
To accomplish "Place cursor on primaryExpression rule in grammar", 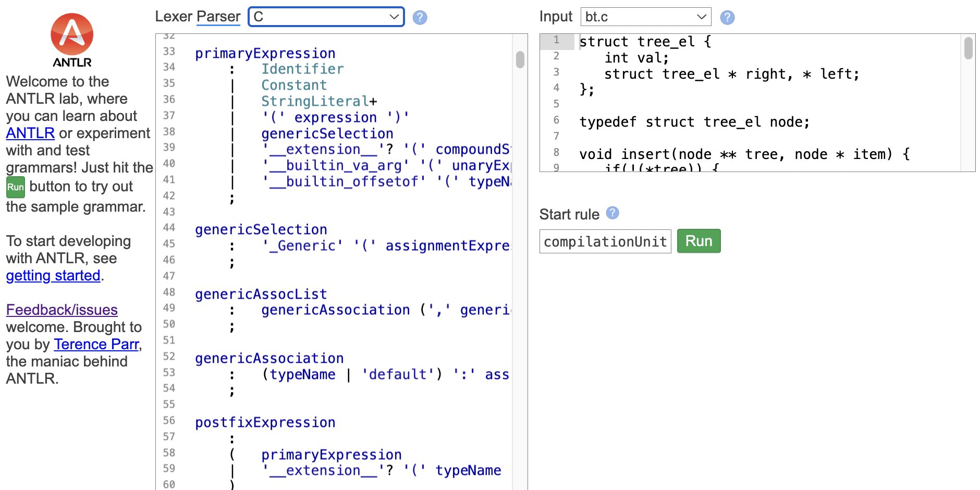I will pos(265,53).
